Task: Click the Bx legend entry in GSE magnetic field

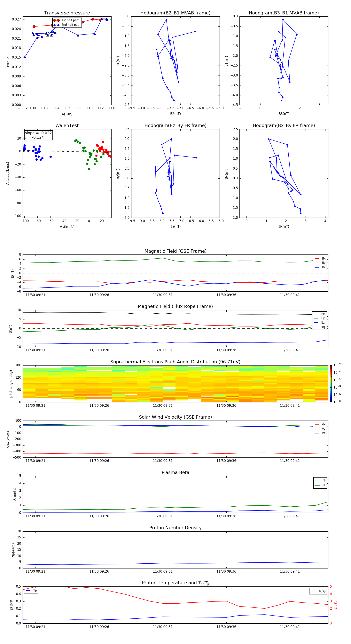Action: coord(320,259)
